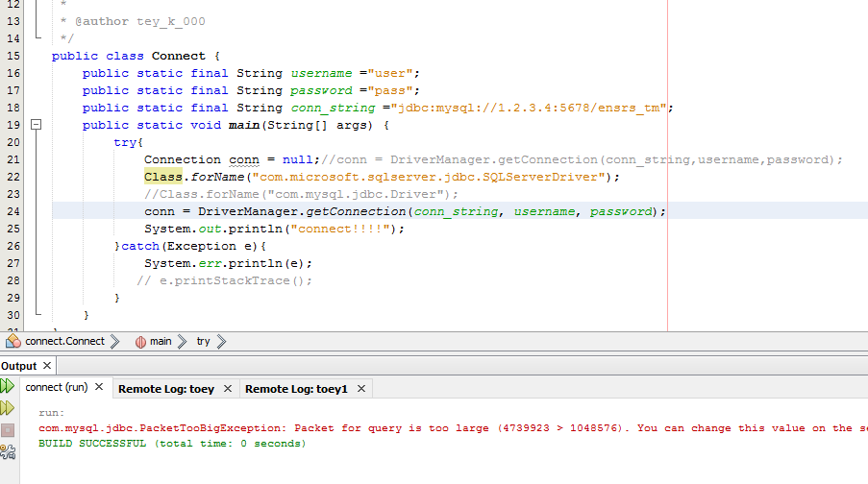This screenshot has height=484, width=868.
Task: Click the jdbc:mysql connection string value
Action: pos(528,108)
